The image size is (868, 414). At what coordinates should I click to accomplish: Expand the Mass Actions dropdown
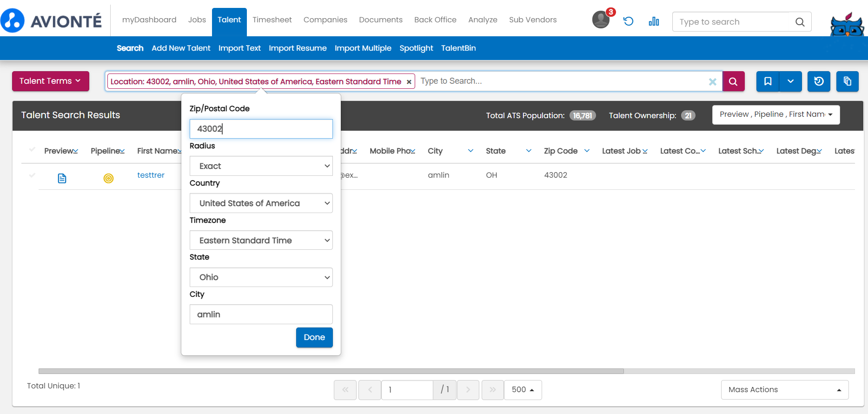point(784,390)
